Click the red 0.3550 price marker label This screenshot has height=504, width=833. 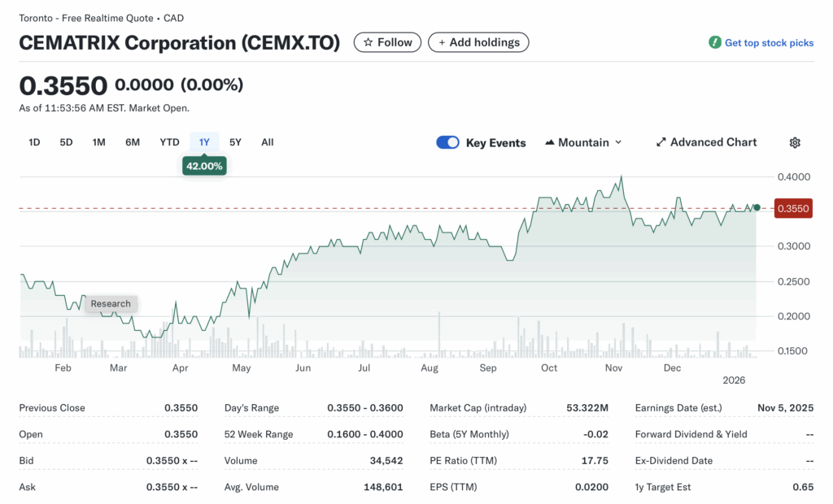click(x=792, y=208)
